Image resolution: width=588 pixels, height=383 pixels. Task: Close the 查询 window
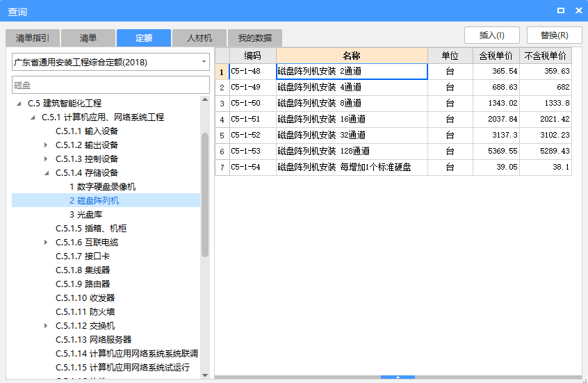[x=579, y=10]
